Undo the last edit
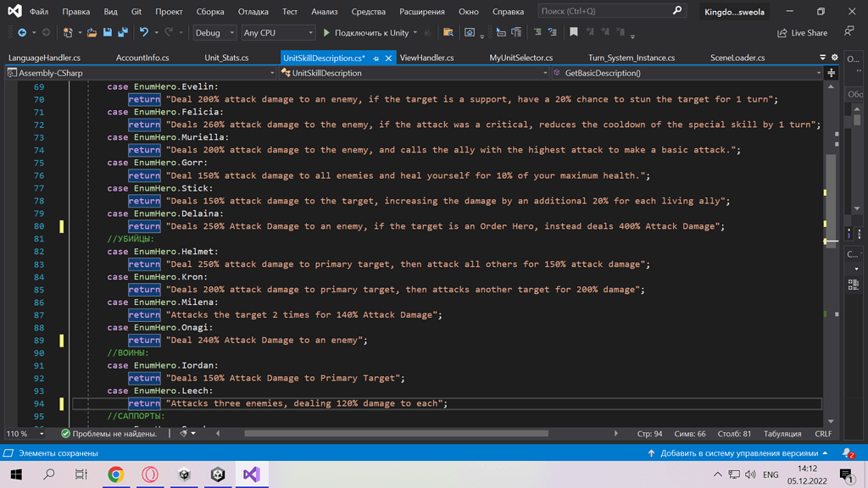This screenshot has width=868, height=488. 144,33
